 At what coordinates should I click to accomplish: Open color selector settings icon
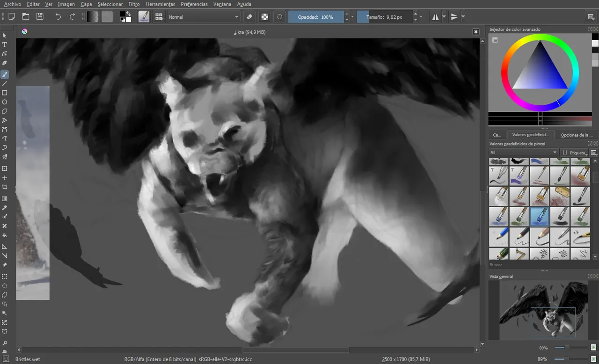pyautogui.click(x=495, y=40)
